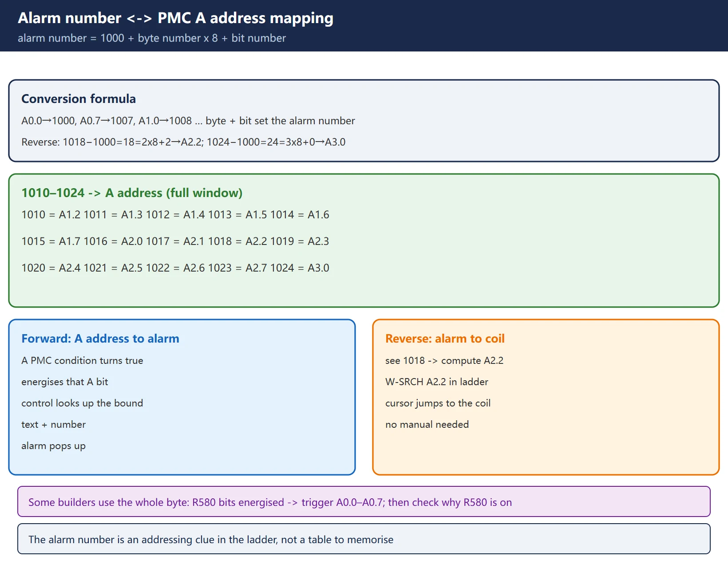Click the line 'see 1018 -> compute A2.2'

[444, 360]
